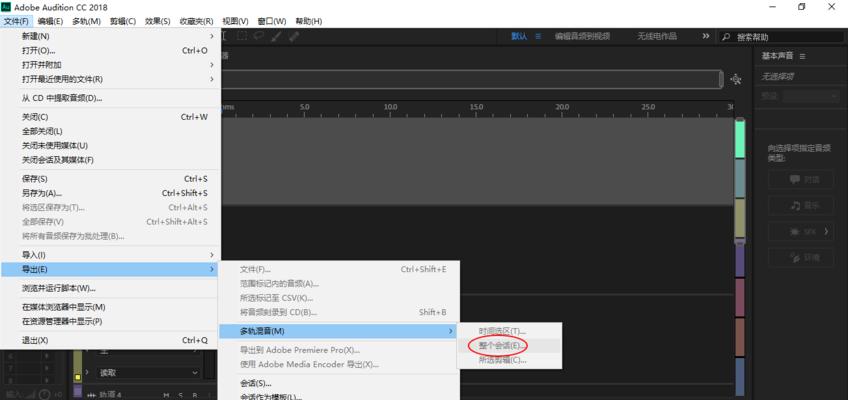Viewport: 848px width, 400px height.
Task: Open the 视图(V) menu
Action: (235, 21)
